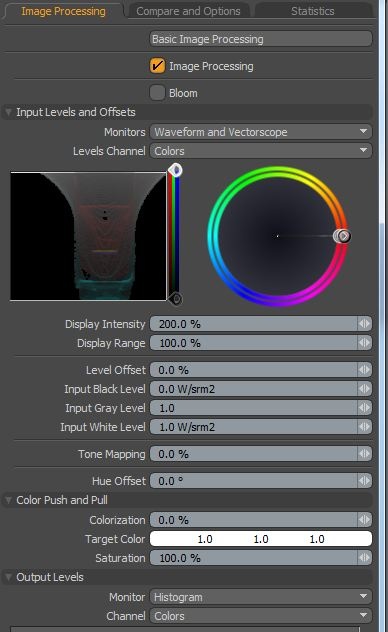Screen dimensions: 388x632
Task: Click the Display Intensity 200.0 % field
Action: 253,324
